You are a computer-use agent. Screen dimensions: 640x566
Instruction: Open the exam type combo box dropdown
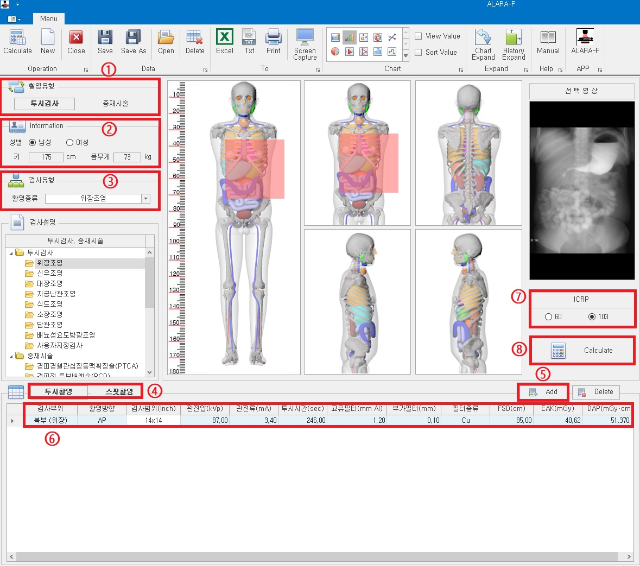point(146,198)
